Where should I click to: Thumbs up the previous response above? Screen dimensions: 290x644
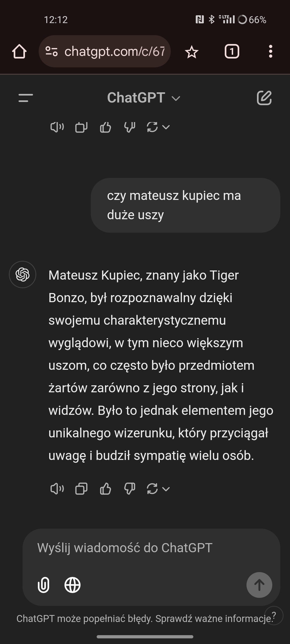(105, 127)
